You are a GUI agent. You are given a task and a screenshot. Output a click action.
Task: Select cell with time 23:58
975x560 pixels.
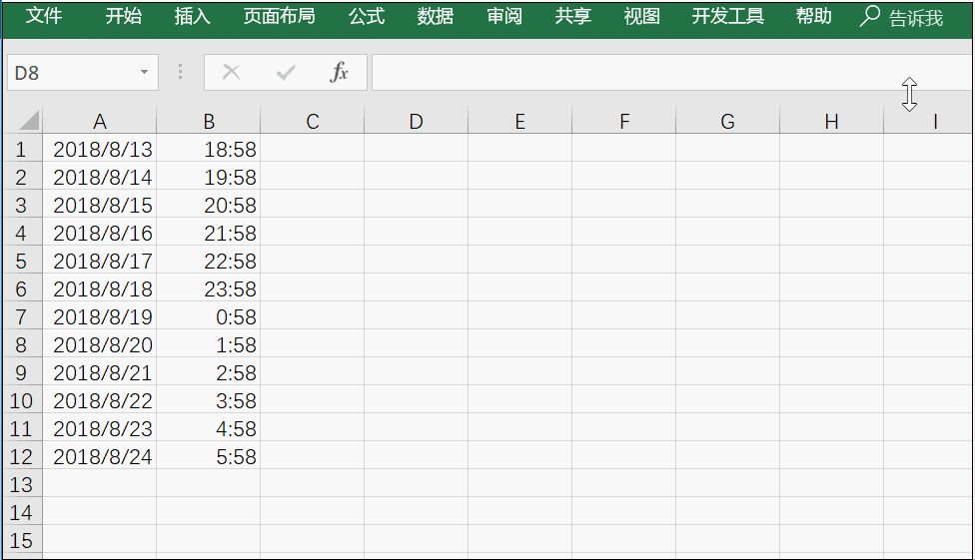click(209, 288)
